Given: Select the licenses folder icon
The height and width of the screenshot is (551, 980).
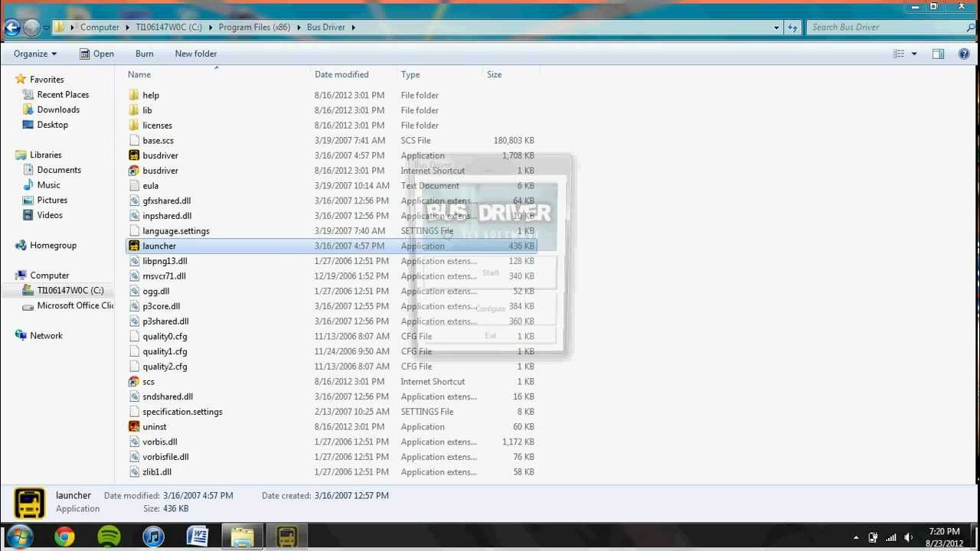Looking at the screenshot, I should [134, 126].
